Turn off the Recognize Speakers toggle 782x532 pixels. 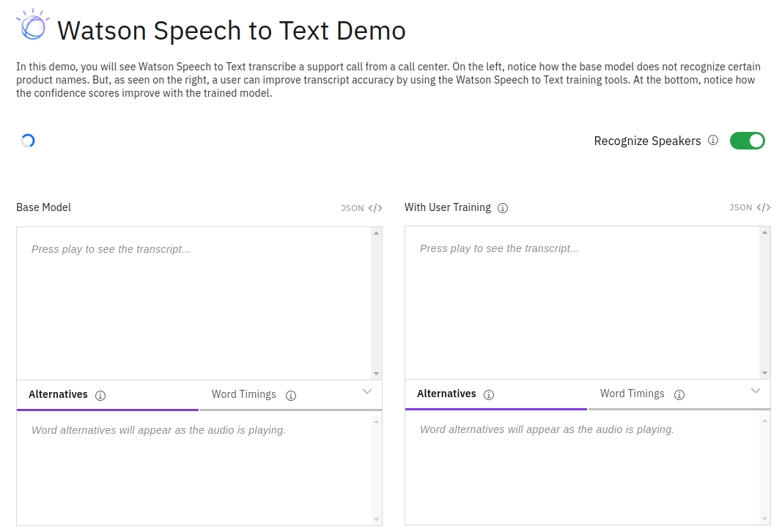[x=747, y=141]
